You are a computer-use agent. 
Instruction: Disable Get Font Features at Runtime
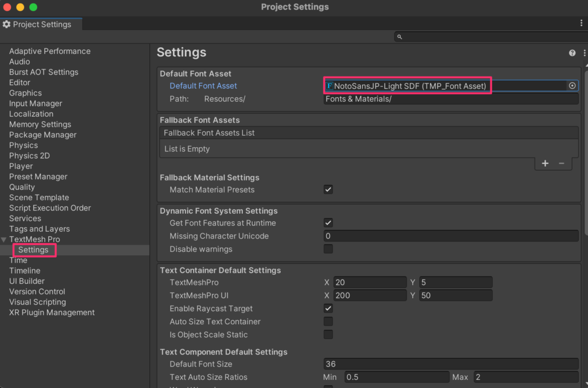tap(328, 223)
